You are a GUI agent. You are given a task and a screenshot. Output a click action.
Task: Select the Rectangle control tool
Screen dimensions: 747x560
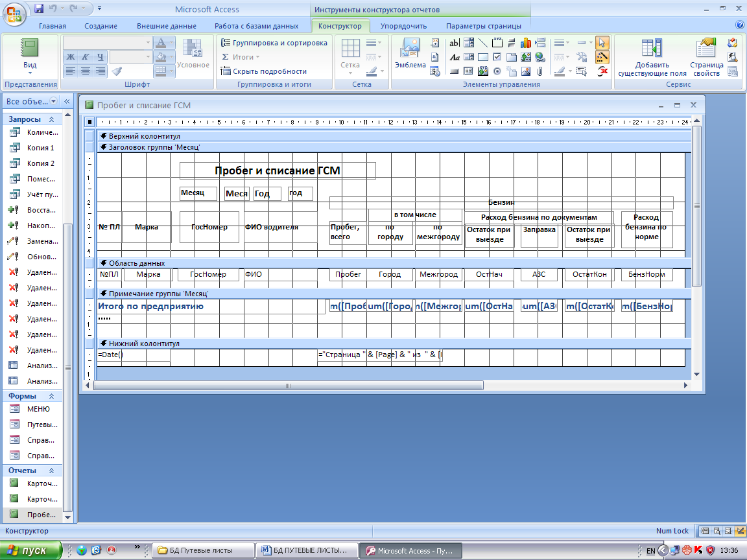point(483,57)
